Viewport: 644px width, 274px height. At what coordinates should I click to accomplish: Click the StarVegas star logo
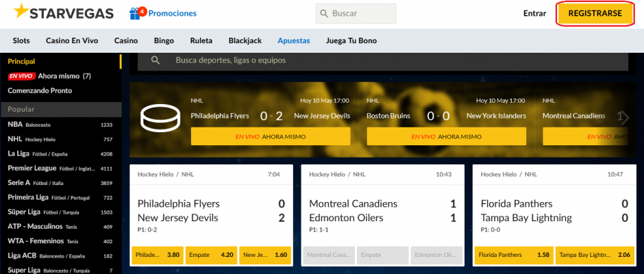[x=21, y=11]
